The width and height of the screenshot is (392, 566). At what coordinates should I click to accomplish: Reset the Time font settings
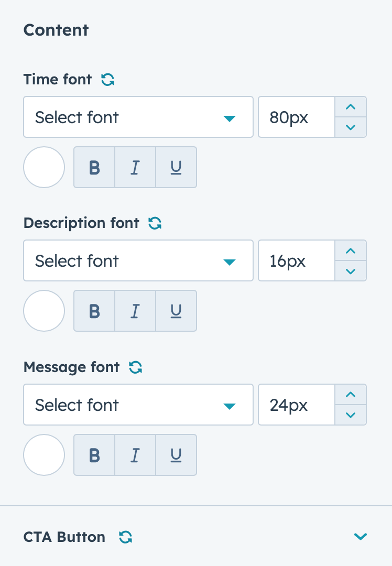click(107, 80)
